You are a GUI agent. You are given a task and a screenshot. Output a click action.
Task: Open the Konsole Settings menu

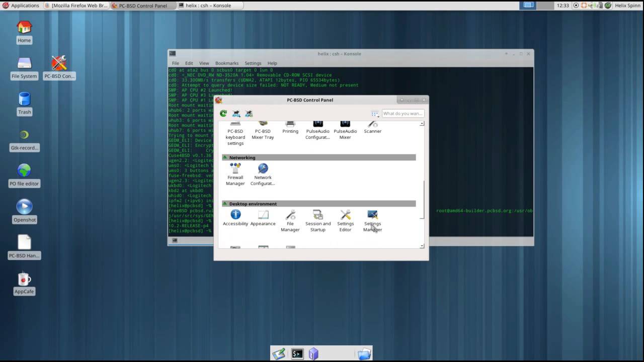253,63
